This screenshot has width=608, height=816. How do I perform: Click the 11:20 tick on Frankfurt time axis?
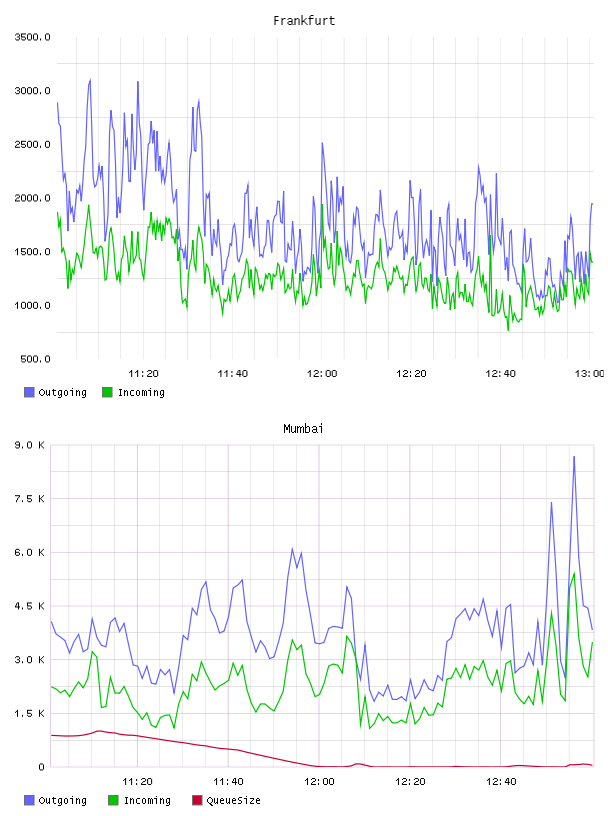[143, 374]
